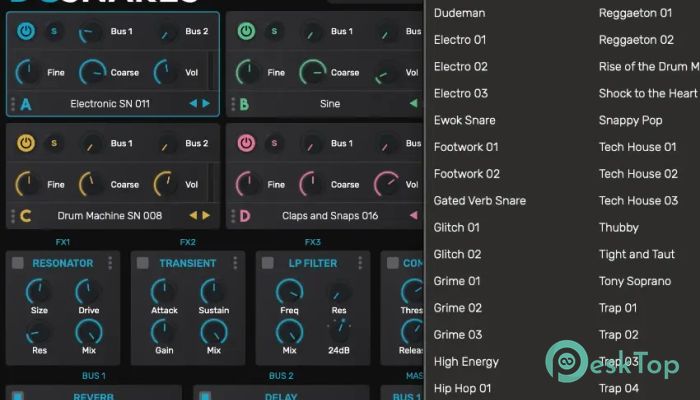Viewport: 700px width, 400px height.
Task: Load next sample on layer A
Action: tap(206, 104)
